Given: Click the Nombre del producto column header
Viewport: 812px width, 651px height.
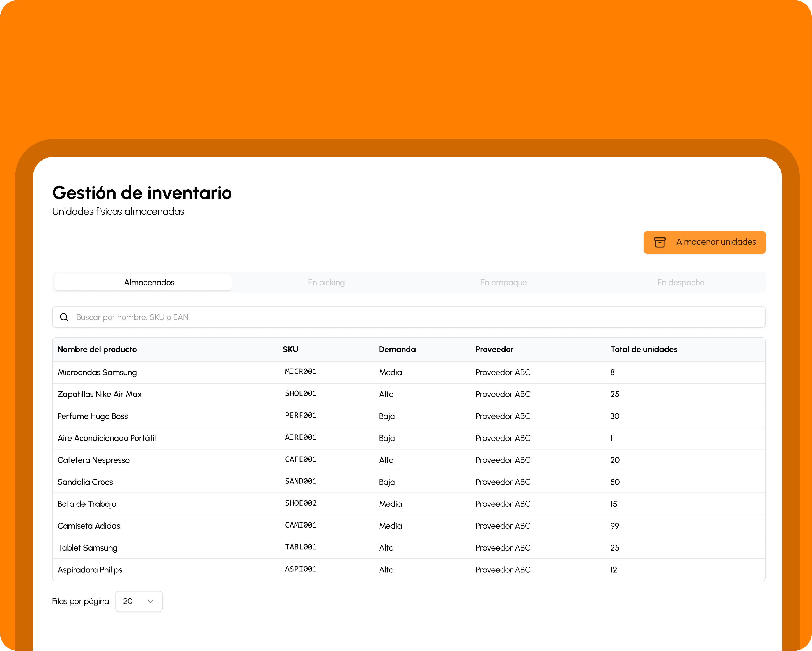Looking at the screenshot, I should [x=97, y=349].
